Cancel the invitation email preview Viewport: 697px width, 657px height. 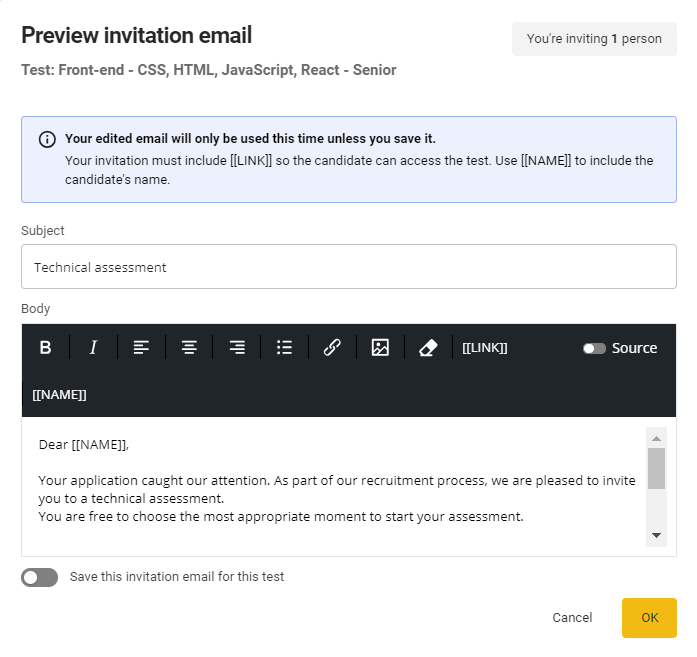(x=572, y=618)
